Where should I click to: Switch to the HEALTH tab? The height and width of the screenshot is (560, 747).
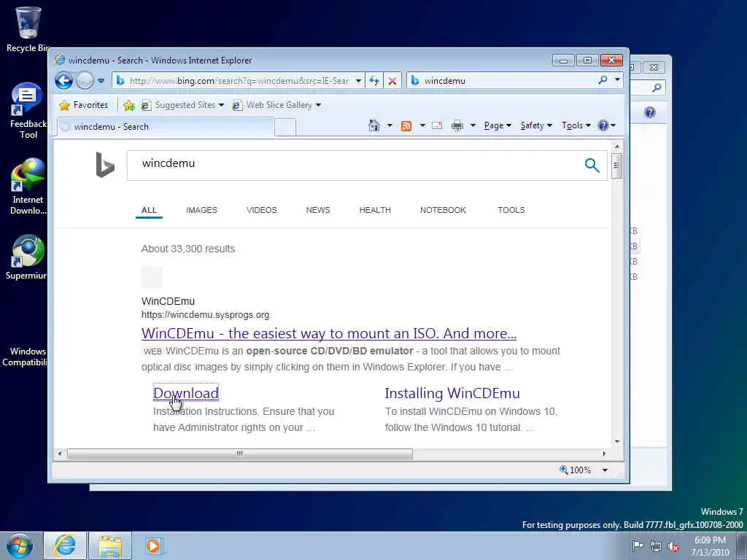coord(375,210)
